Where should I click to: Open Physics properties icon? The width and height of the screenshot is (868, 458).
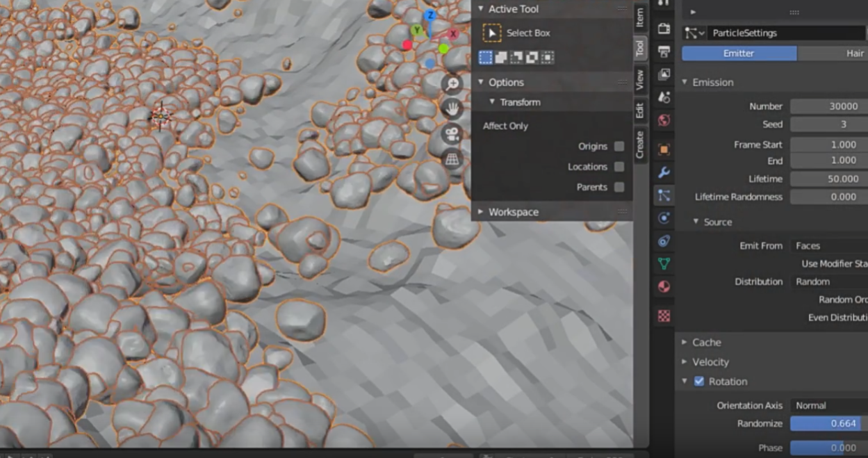[x=664, y=218]
